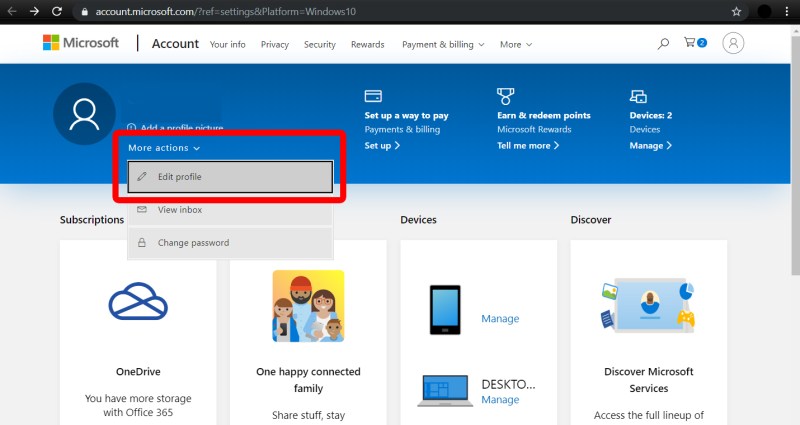
Task: Click the Discover Microsoft Services illustration
Action: [x=648, y=305]
